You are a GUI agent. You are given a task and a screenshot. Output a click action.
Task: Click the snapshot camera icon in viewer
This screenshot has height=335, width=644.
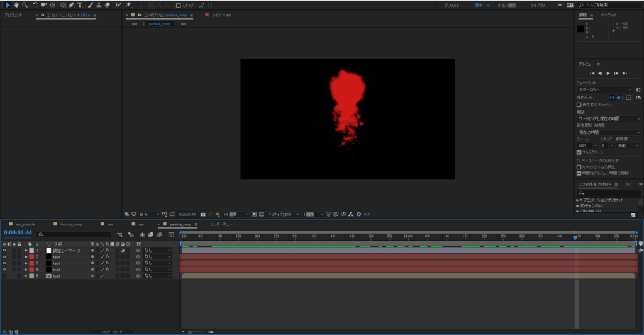point(203,214)
